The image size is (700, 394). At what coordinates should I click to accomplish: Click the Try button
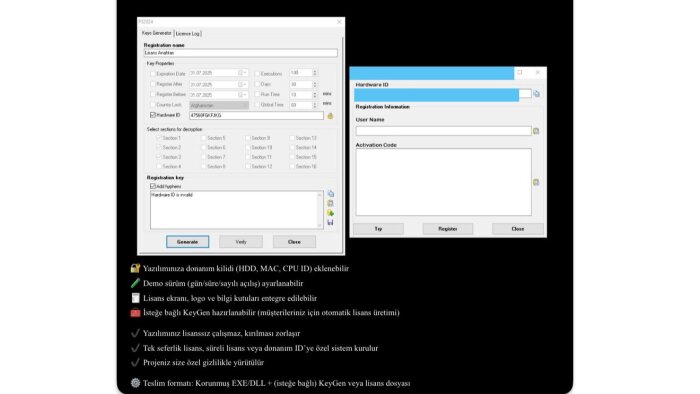379,229
